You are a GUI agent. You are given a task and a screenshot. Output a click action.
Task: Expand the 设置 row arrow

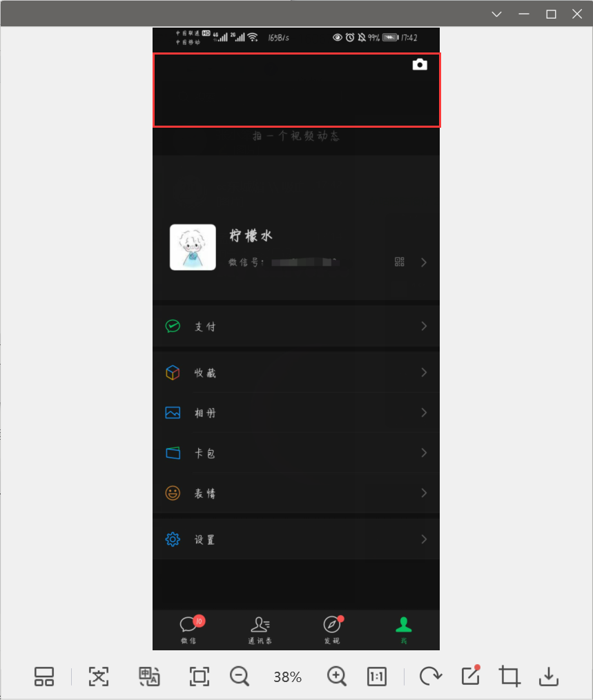pyautogui.click(x=424, y=539)
